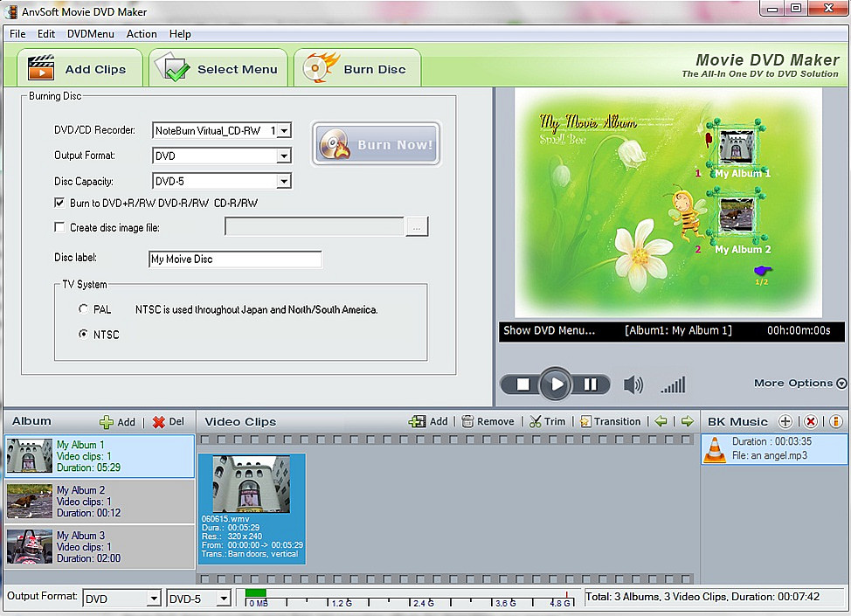
Task: Open the DVDMenu menu
Action: click(91, 34)
